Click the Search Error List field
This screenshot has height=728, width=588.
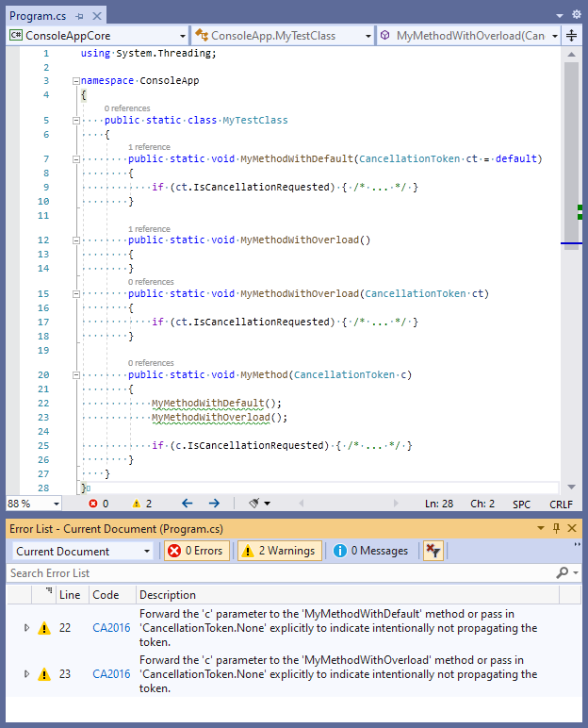(281, 573)
